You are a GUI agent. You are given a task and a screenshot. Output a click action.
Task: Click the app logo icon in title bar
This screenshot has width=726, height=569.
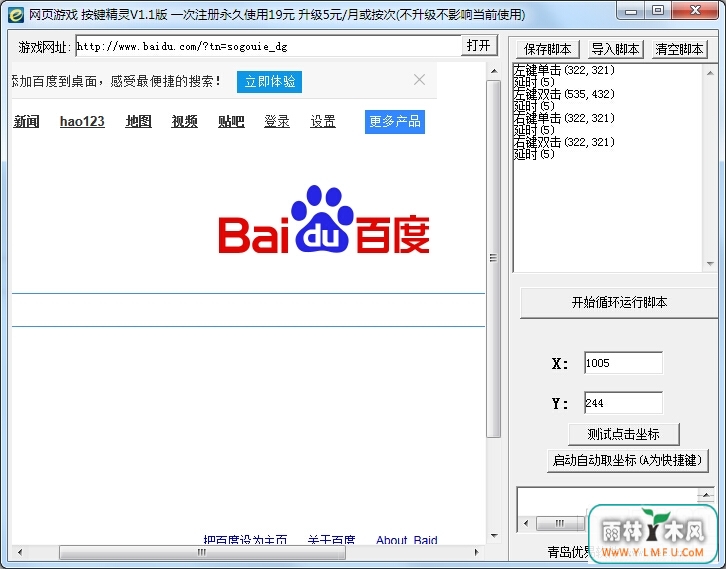(x=16, y=15)
